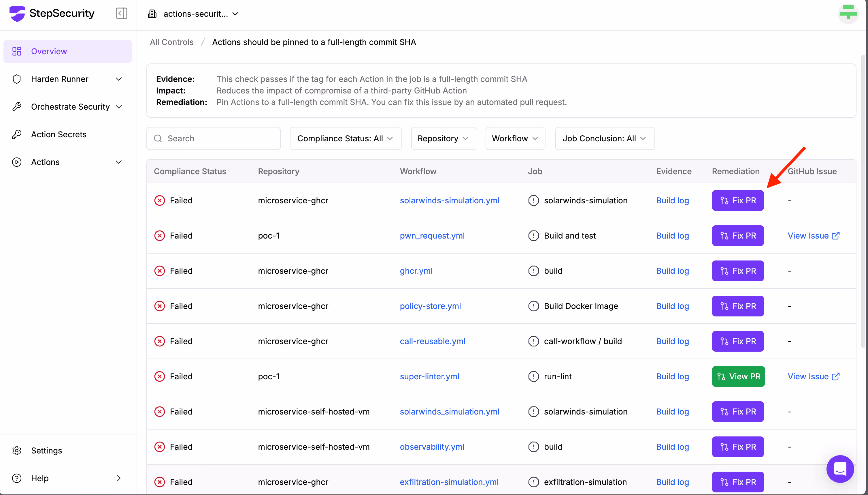Click failed status icon for pwn_request.yml
Screen dimensions: 868x495
160,236
